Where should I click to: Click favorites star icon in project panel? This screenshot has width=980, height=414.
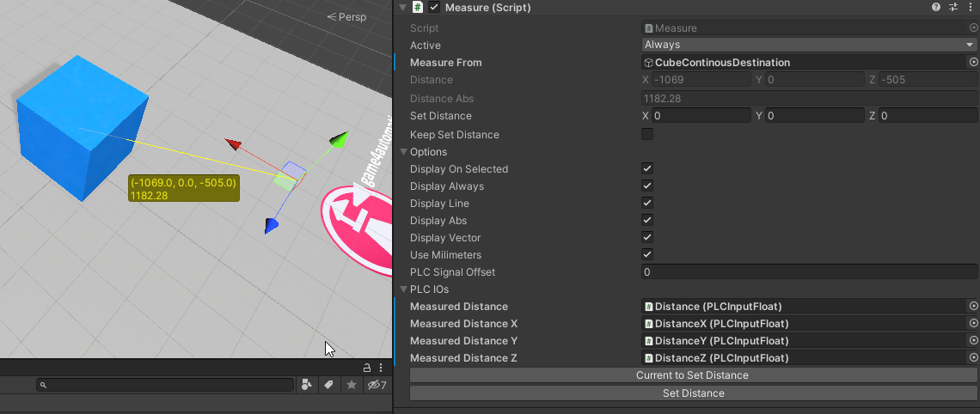[351, 386]
